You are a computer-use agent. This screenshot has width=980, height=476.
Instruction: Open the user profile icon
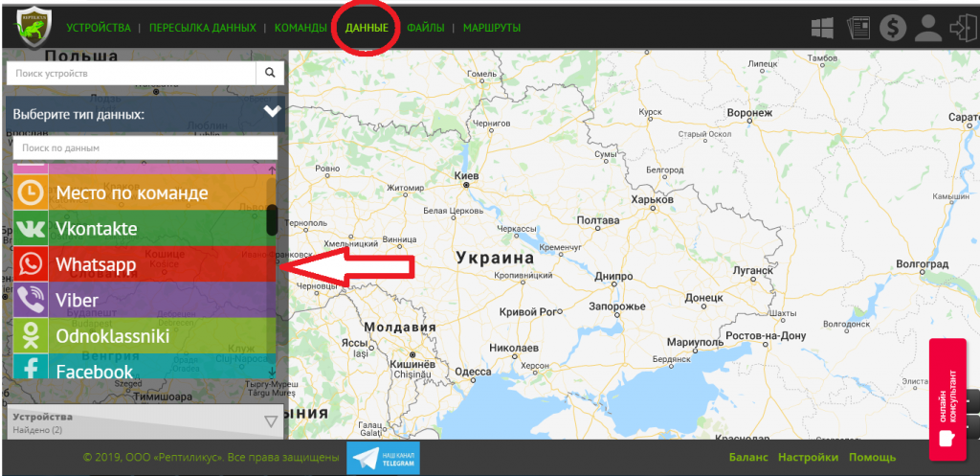click(928, 28)
